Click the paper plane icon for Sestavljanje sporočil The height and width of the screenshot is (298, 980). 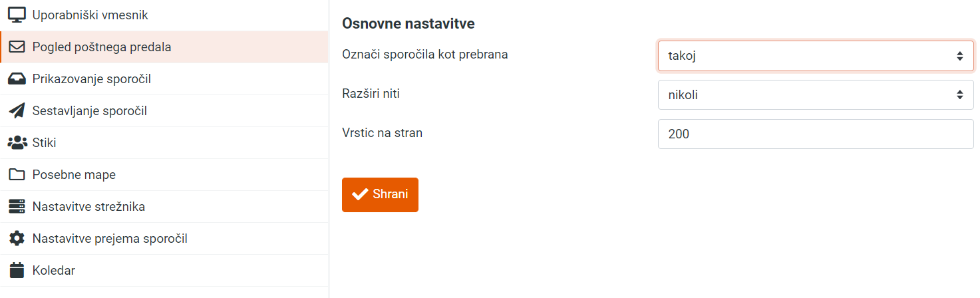coord(17,111)
